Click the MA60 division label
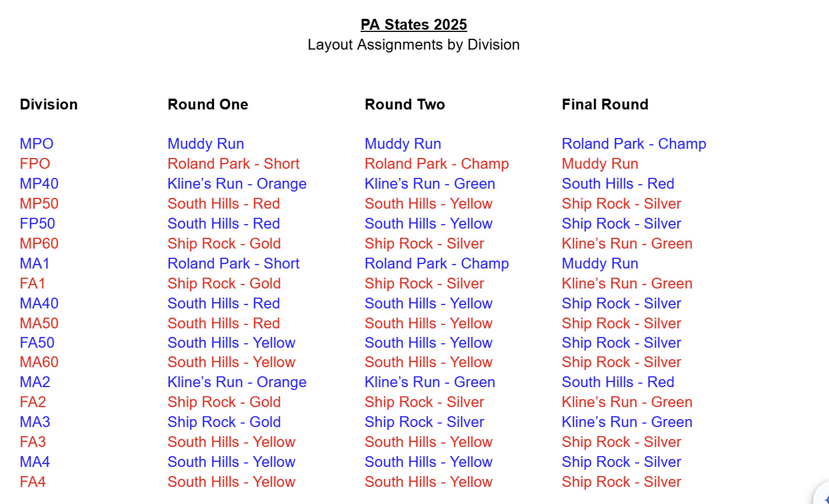 click(x=39, y=362)
